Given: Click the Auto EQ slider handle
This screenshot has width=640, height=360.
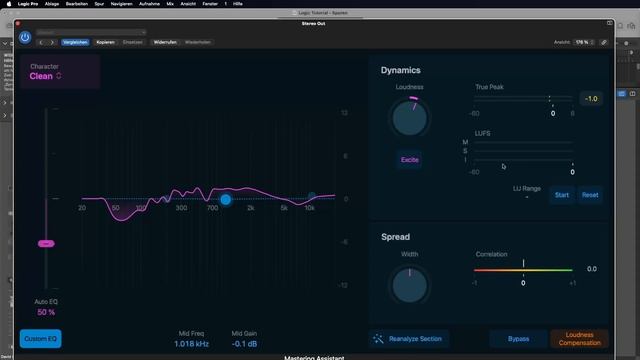Looking at the screenshot, I should 46,244.
